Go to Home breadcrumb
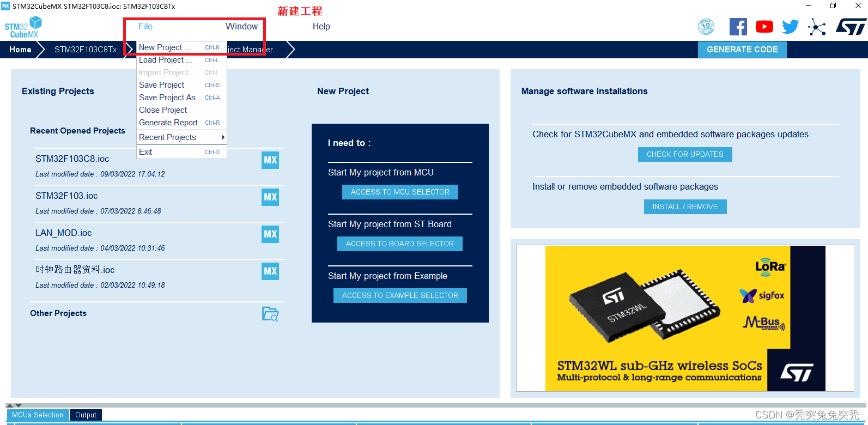This screenshot has width=868, height=425. coord(20,50)
